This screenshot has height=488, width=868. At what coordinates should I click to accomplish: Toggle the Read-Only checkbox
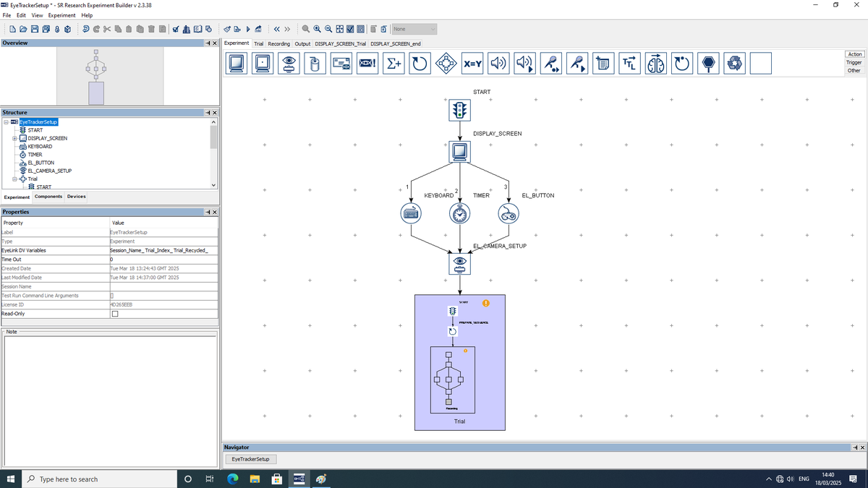(114, 314)
